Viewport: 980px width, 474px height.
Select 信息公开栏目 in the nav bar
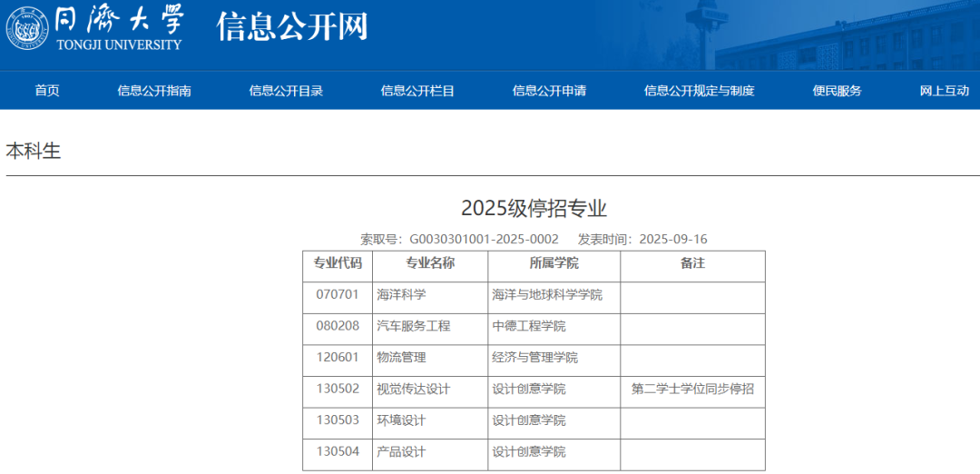pyautogui.click(x=417, y=91)
